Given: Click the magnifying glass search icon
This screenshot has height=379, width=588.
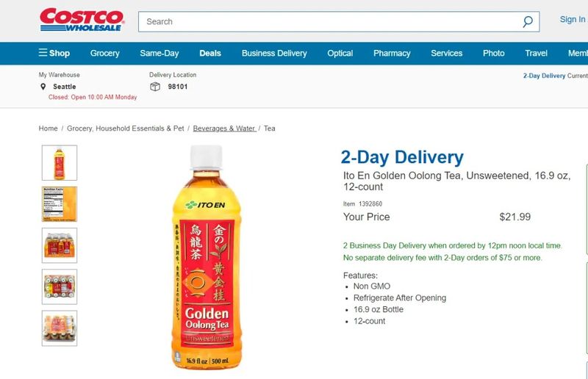Looking at the screenshot, I should pyautogui.click(x=528, y=22).
